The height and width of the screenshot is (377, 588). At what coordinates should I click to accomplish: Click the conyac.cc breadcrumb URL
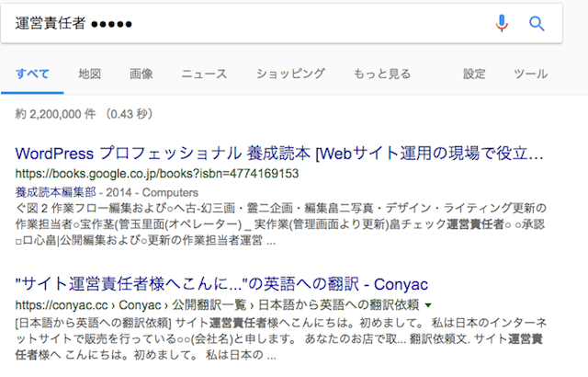(x=217, y=305)
